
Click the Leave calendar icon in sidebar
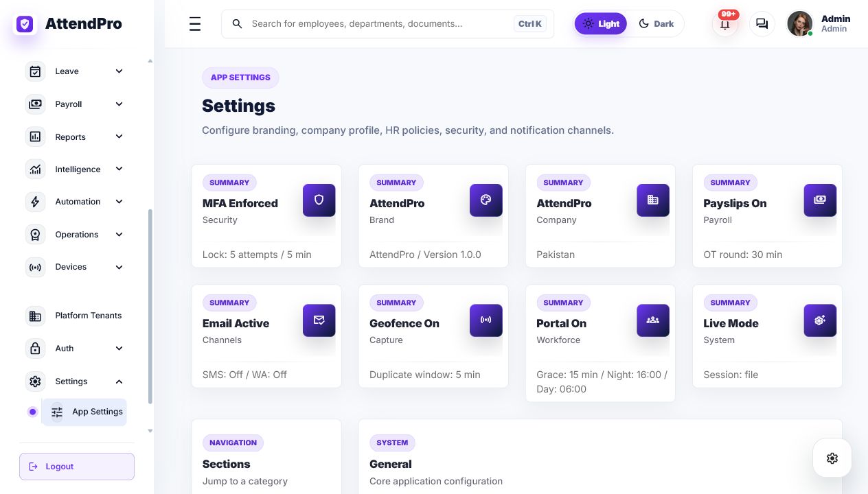click(x=36, y=71)
